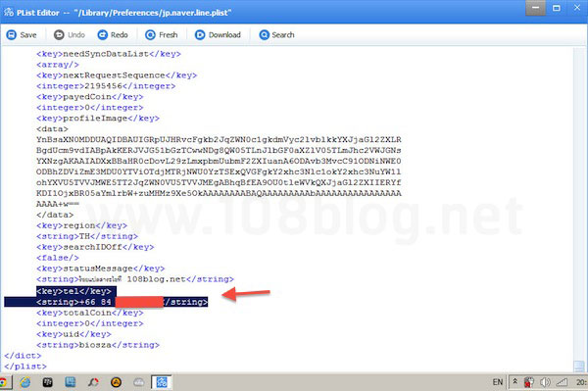Show hidden system tray icons
The height and width of the screenshot is (391, 588).
pos(515,381)
